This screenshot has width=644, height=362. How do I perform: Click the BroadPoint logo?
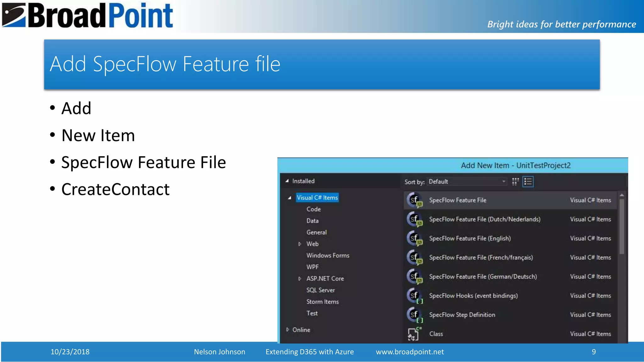(87, 15)
